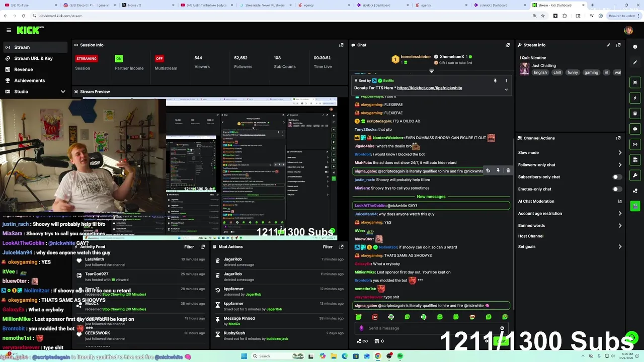The width and height of the screenshot is (644, 362).
Task: Click the pencil icon in the right sidebar
Action: pos(635,62)
